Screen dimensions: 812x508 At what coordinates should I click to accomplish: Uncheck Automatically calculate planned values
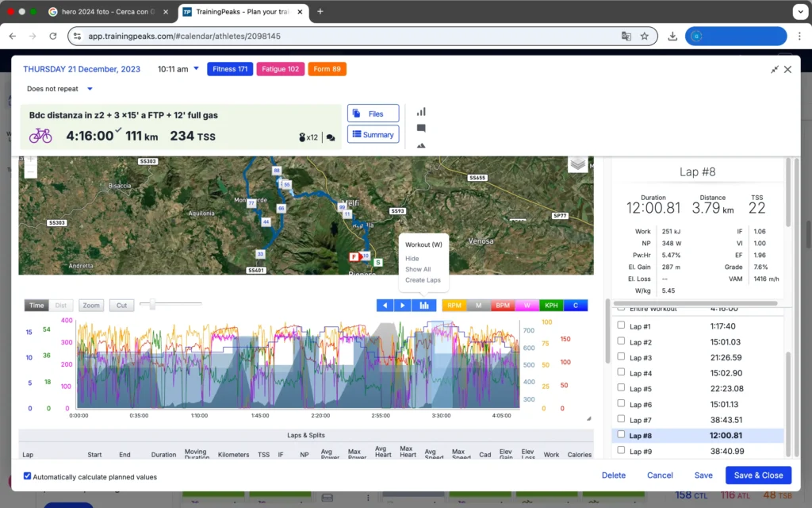(28, 477)
